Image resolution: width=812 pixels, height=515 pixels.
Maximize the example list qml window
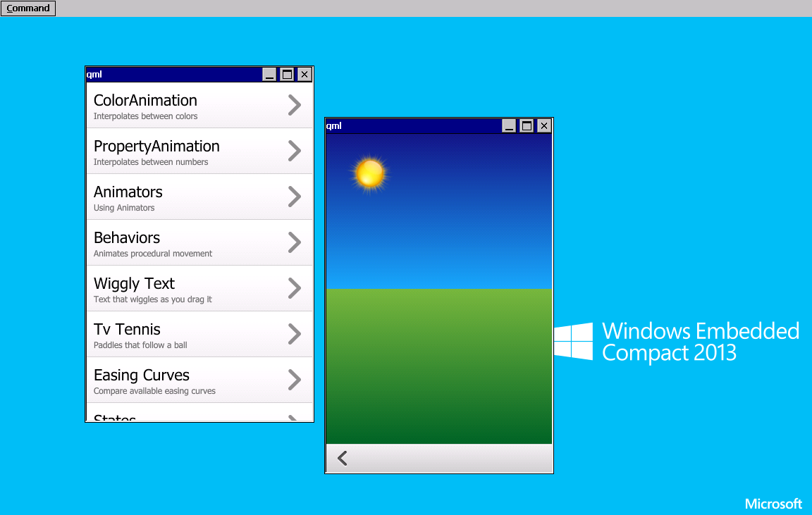[x=287, y=75]
